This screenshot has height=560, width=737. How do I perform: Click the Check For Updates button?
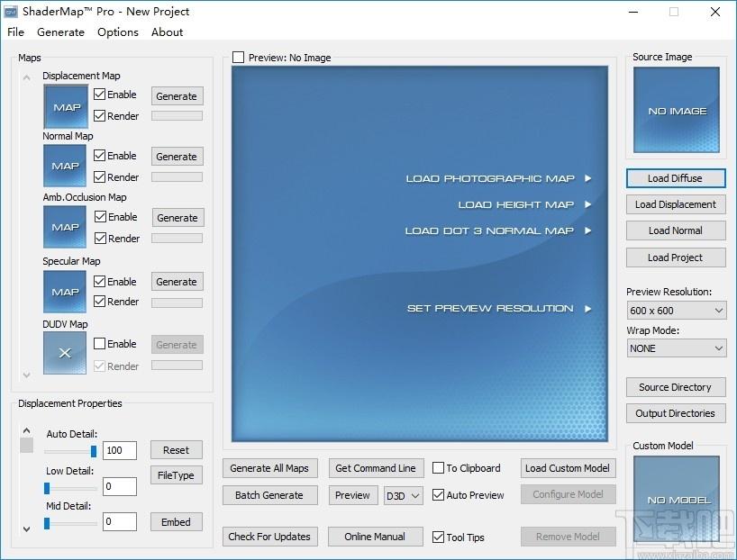pyautogui.click(x=269, y=537)
